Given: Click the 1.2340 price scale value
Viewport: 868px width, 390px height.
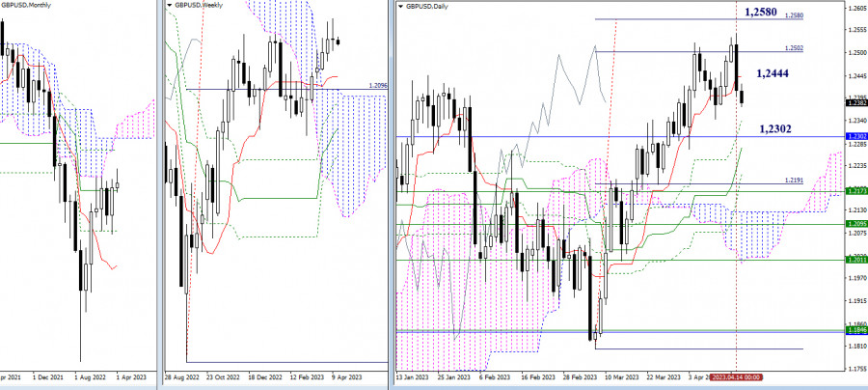Looking at the screenshot, I should click(857, 121).
